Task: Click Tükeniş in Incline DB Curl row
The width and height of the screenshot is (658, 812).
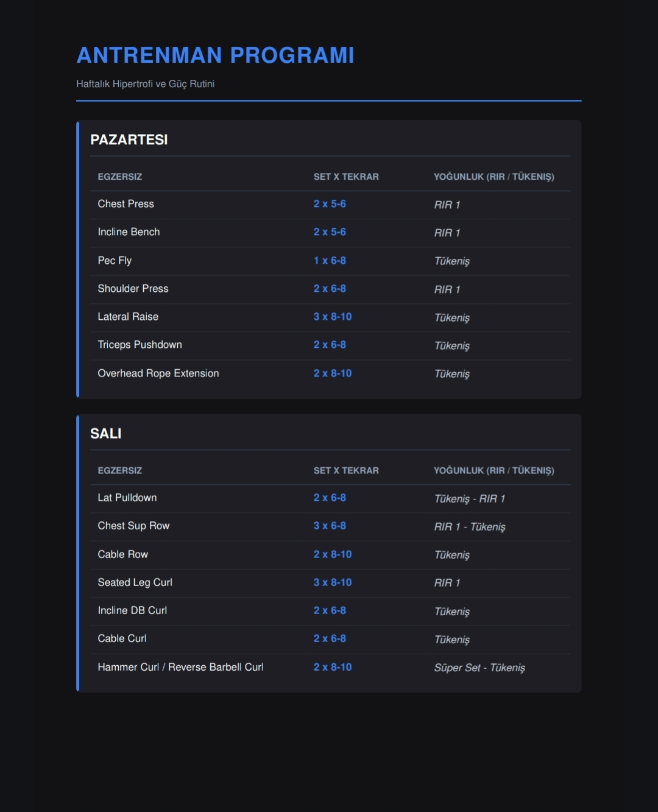Action: coord(452,612)
